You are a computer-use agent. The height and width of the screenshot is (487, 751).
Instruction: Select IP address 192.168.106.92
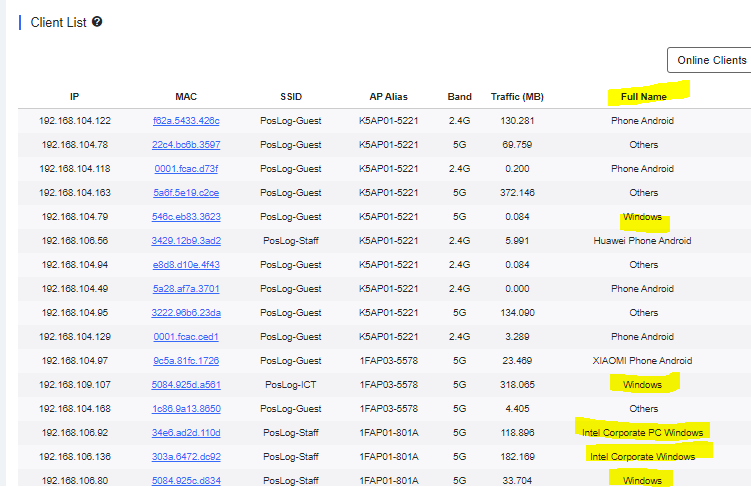pos(75,432)
